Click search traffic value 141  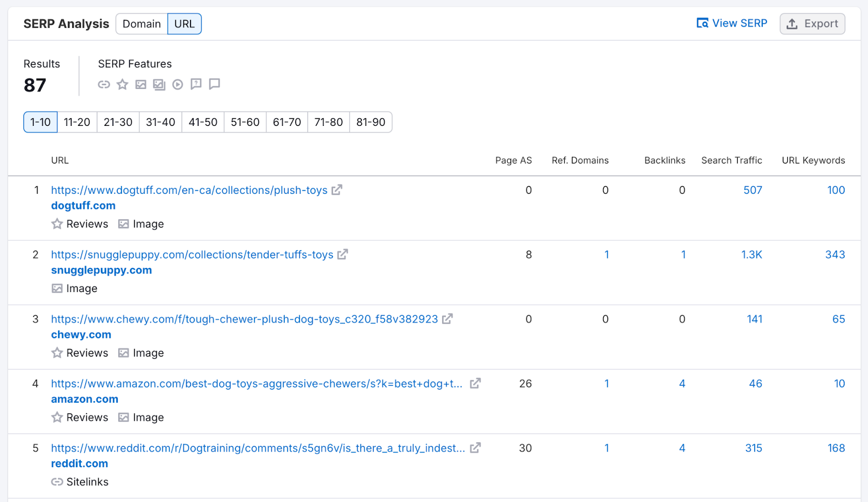(755, 319)
